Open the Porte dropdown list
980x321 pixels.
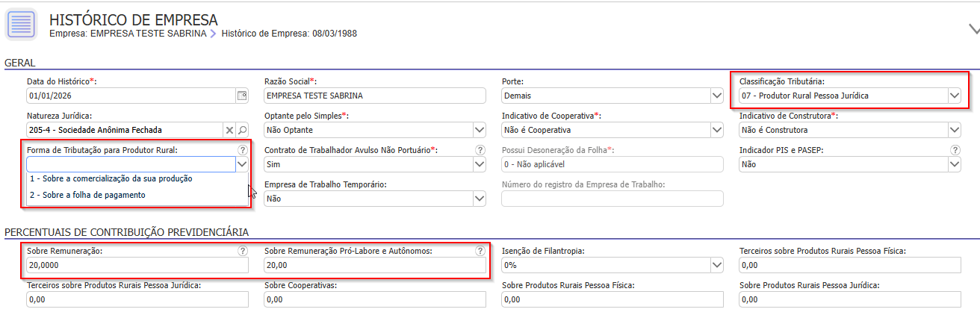pyautogui.click(x=717, y=96)
